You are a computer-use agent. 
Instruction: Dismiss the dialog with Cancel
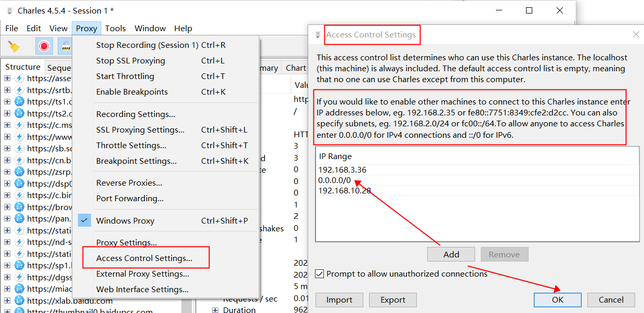tap(611, 299)
